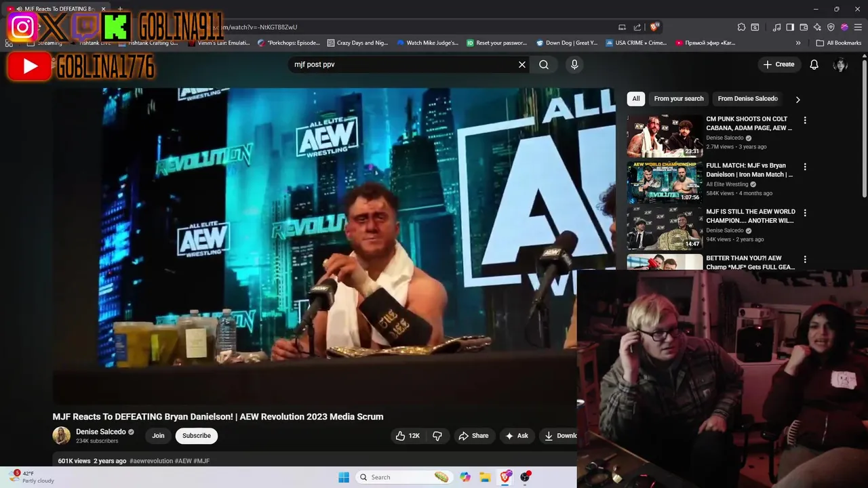The height and width of the screenshot is (488, 868).
Task: Open the USA CRIME bookmark
Action: (636, 43)
